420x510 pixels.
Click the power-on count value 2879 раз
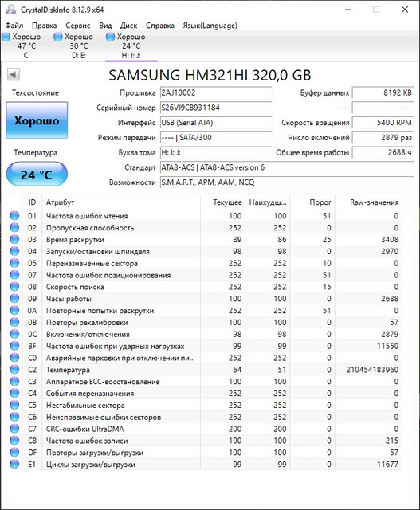pyautogui.click(x=383, y=138)
